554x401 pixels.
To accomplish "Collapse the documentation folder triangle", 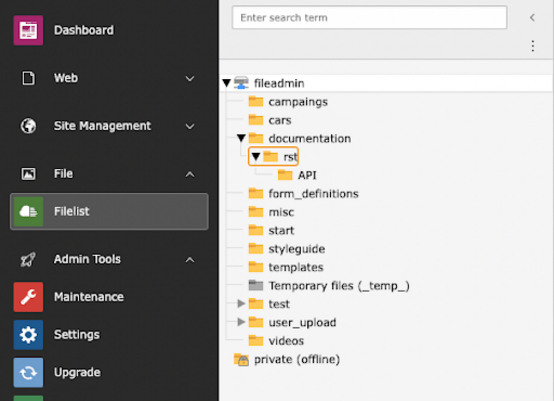I will [241, 138].
